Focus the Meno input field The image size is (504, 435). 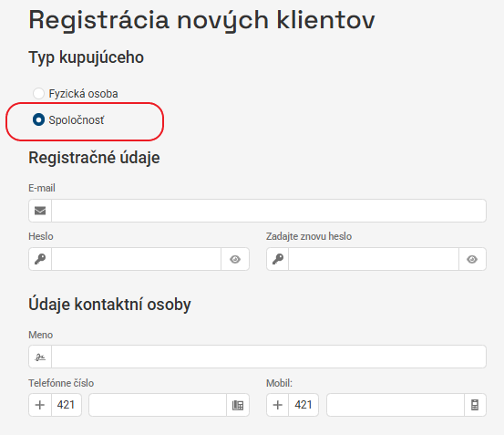(x=269, y=357)
